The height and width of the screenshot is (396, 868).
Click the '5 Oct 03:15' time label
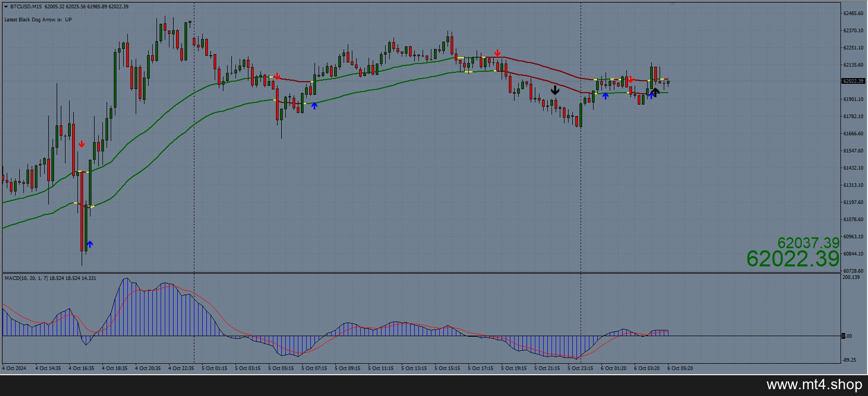(247, 368)
